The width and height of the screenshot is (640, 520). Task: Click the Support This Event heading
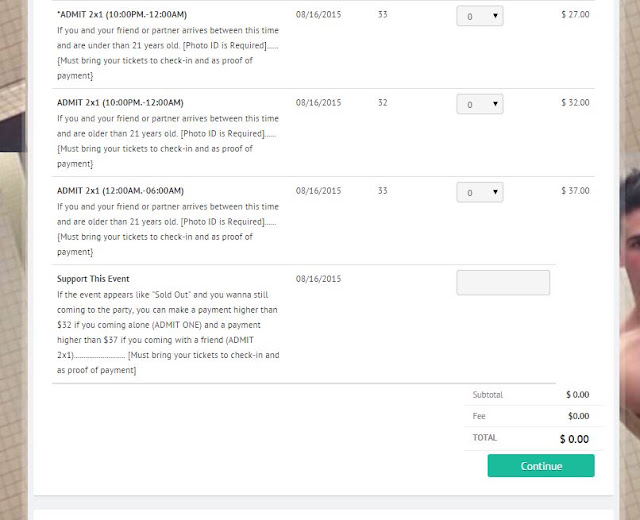tap(93, 279)
